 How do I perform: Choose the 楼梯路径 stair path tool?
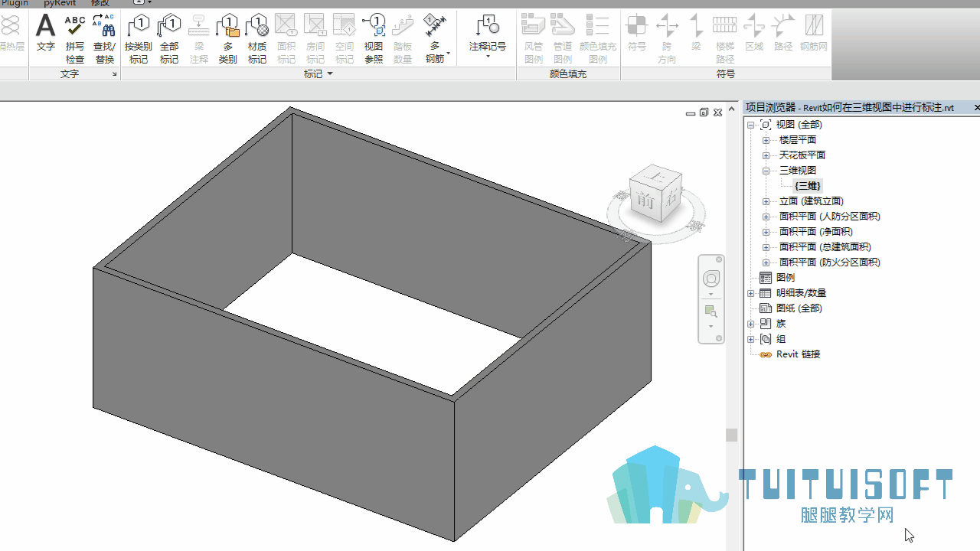coord(725,39)
